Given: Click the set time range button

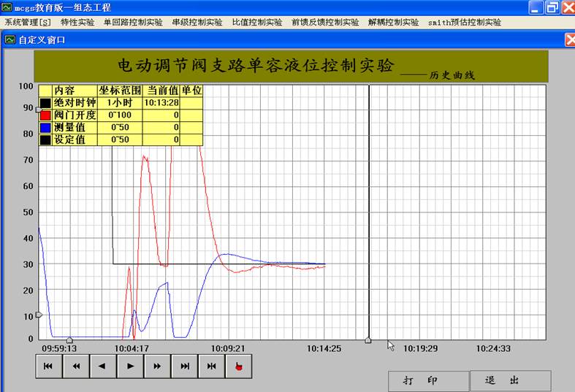Looking at the screenshot, I should click(x=211, y=366).
